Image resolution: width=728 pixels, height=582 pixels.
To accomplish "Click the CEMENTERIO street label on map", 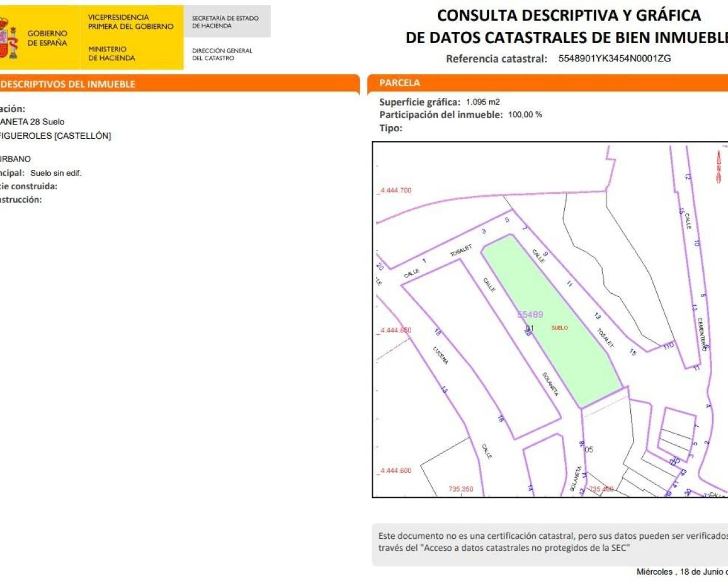I will click(702, 334).
